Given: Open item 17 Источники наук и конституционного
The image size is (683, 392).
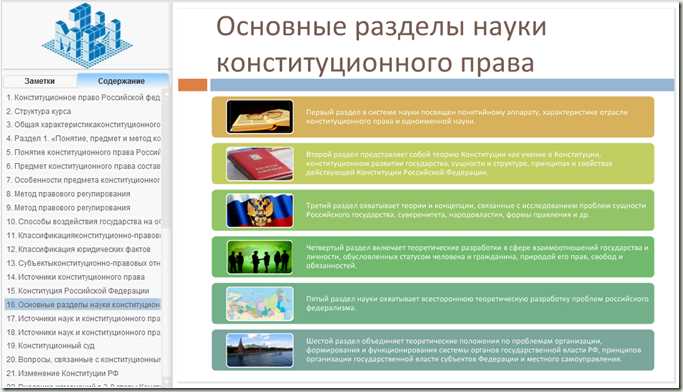Looking at the screenshot, I should point(83,318).
